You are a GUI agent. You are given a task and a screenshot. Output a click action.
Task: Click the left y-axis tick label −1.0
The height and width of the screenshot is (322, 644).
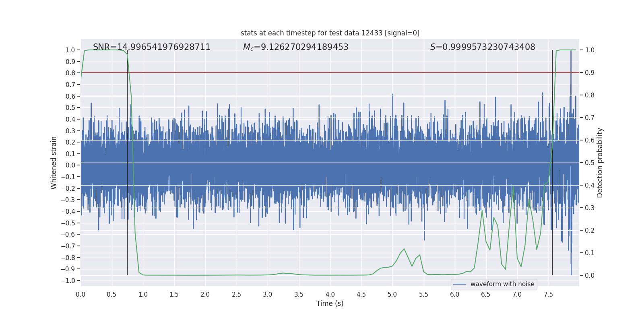point(68,281)
